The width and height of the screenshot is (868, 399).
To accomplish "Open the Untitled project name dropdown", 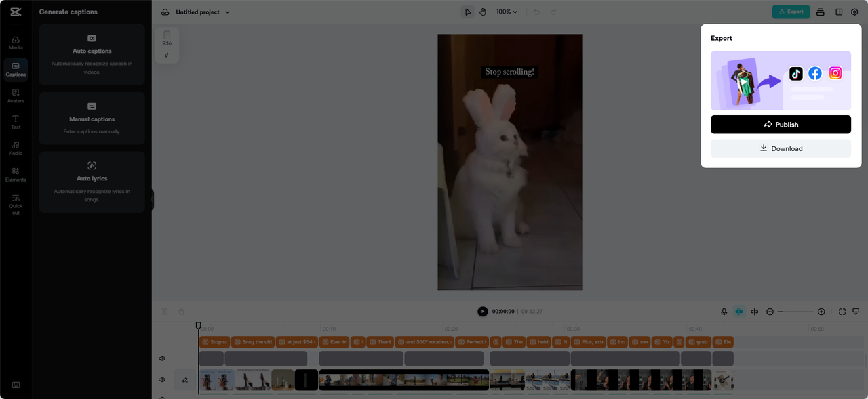I will [x=203, y=12].
